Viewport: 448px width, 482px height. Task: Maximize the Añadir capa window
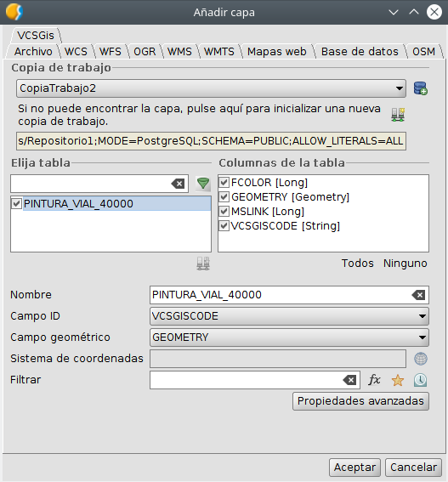414,12
